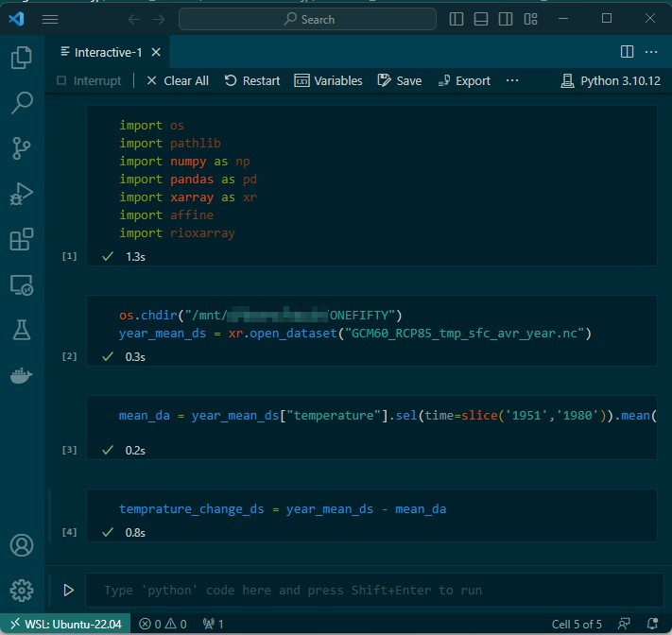
Task: Click the 'import xarray as xr' line
Action: [188, 197]
